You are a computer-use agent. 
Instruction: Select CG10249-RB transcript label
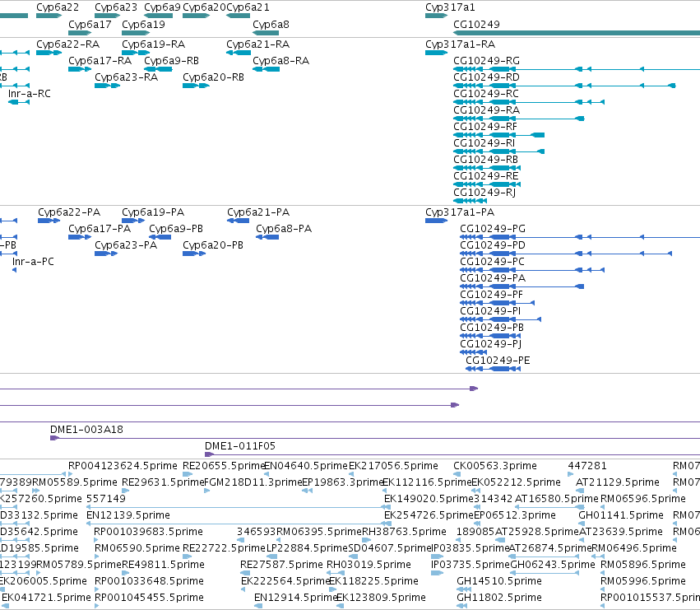coord(485,160)
